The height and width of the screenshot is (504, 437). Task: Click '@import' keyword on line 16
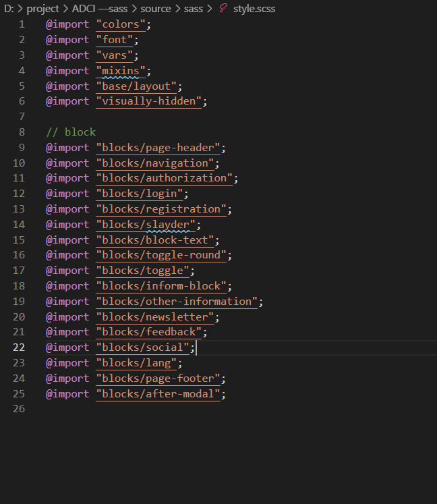click(67, 255)
